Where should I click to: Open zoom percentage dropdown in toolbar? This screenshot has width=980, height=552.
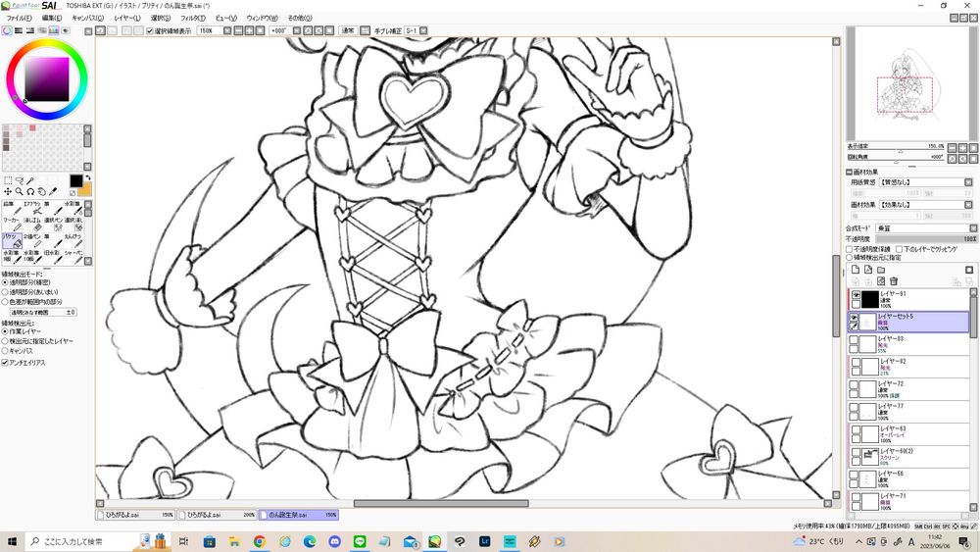[x=227, y=30]
